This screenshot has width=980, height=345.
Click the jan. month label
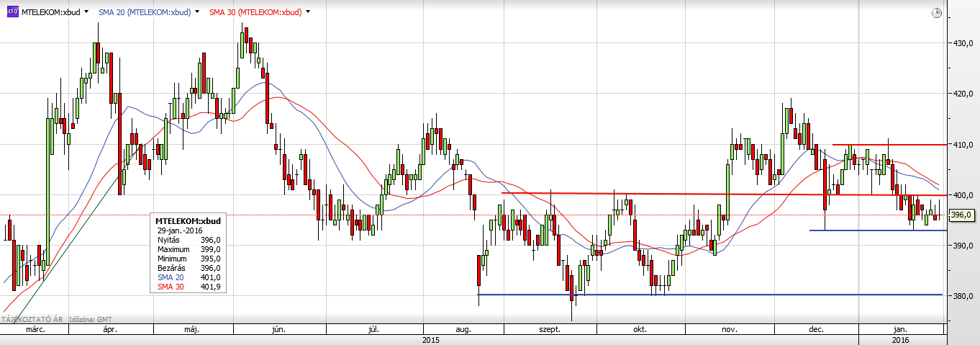coord(901,330)
